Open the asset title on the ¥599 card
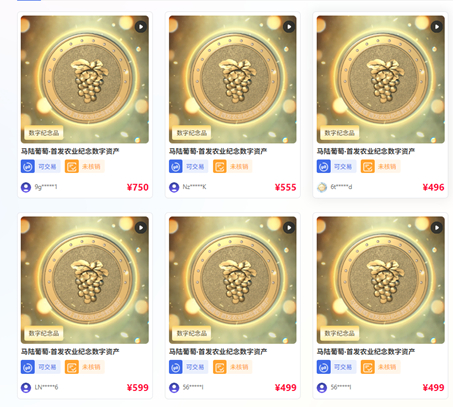Screen dimensions: 453x407 [x=70, y=352]
